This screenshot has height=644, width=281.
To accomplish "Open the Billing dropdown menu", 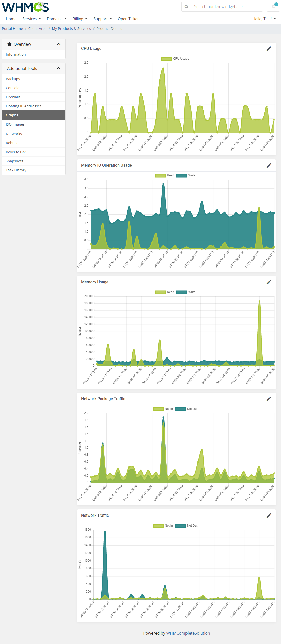I will click(80, 19).
